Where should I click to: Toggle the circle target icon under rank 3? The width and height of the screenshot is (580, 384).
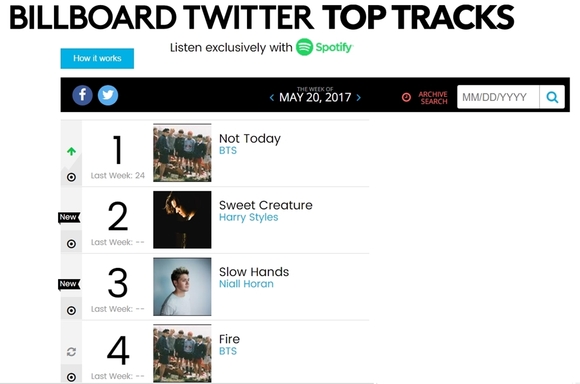(71, 310)
